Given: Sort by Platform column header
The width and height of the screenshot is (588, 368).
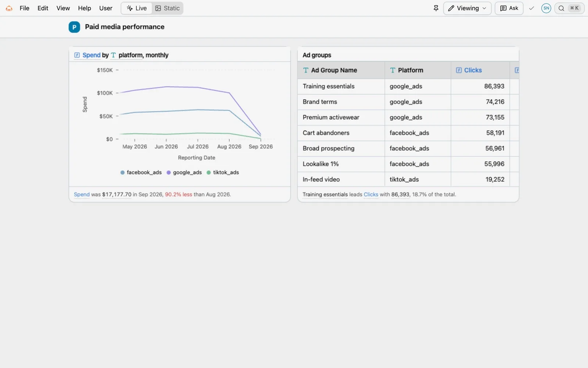Looking at the screenshot, I should pyautogui.click(x=418, y=70).
